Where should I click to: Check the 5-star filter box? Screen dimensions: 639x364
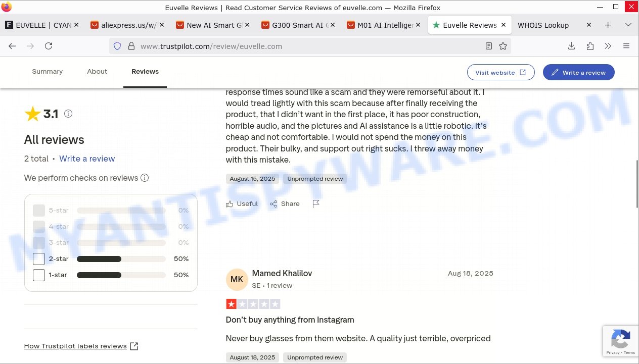point(39,211)
